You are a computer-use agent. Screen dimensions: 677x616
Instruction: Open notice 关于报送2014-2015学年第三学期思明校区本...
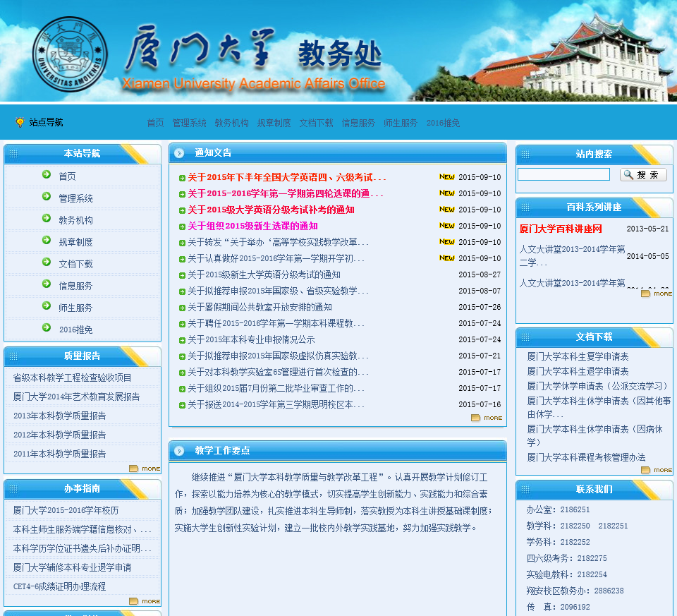pos(276,404)
